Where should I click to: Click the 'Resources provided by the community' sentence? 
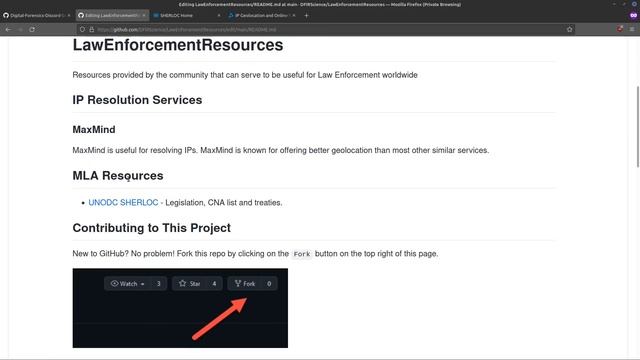[x=245, y=75]
